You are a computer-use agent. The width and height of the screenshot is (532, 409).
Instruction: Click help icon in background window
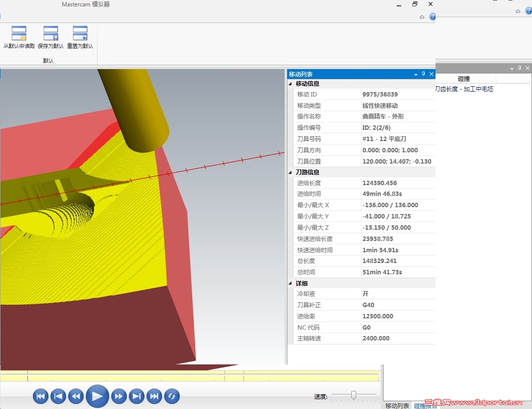529,11
